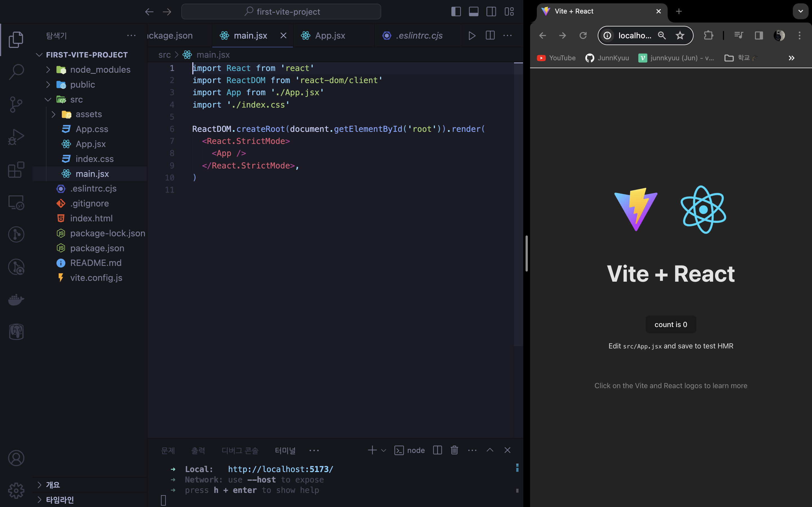Viewport: 812px width, 507px height.
Task: Click the editor vertical scrollbar
Action: [x=518, y=201]
